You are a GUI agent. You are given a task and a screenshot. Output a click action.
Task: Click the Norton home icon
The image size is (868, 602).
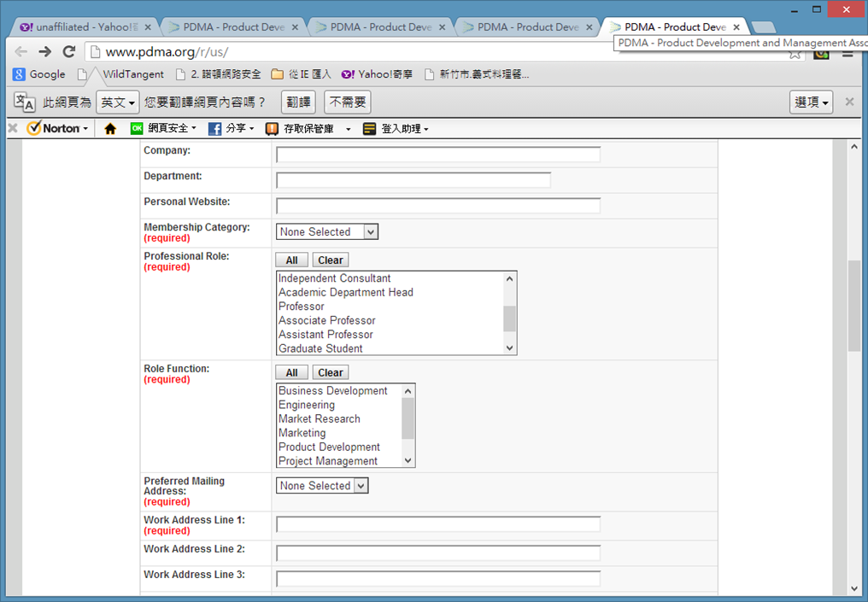click(x=110, y=129)
